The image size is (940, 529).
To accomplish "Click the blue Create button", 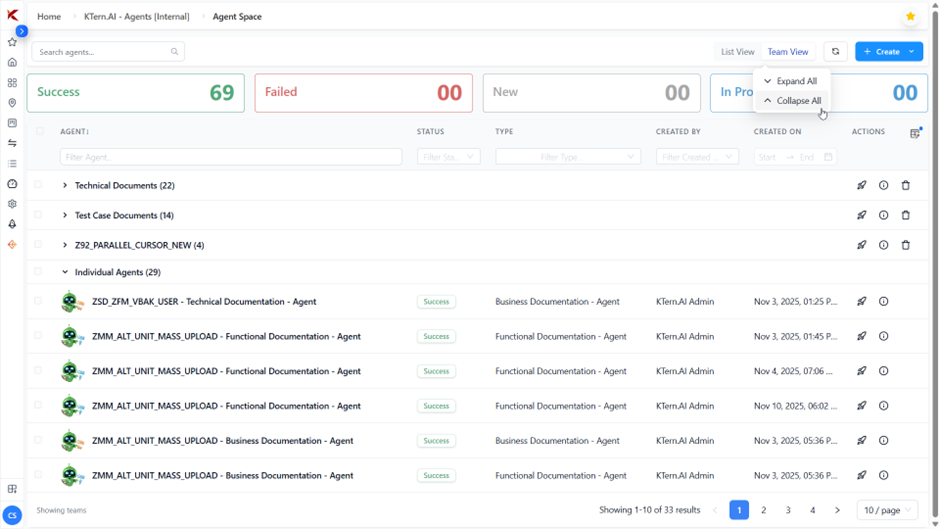I will 880,52.
